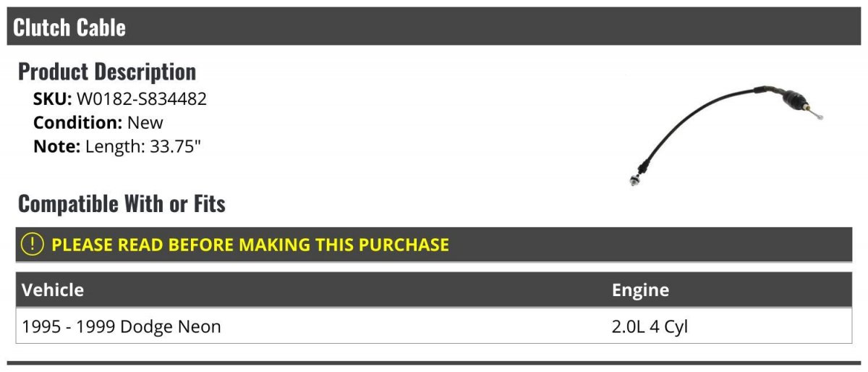Click the cable's lower connector end in image
Screen dimensions: 868x372
click(x=634, y=179)
